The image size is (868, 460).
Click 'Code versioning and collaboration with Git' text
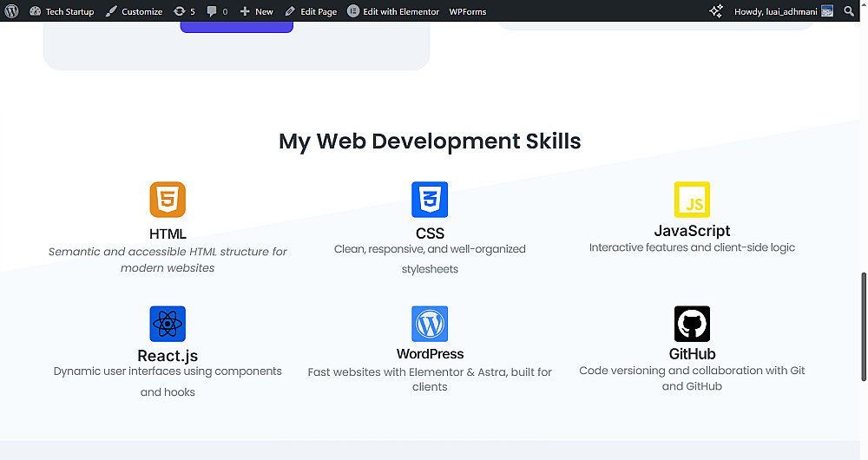(692, 378)
